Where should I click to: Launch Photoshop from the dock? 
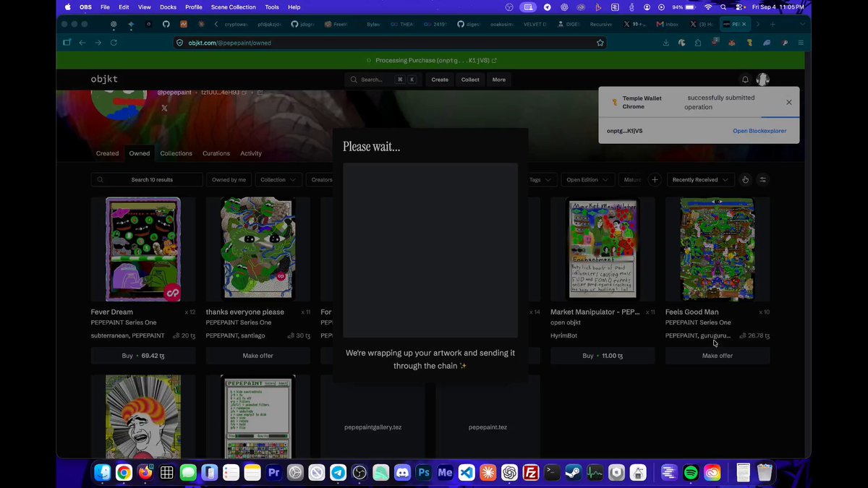[424, 473]
